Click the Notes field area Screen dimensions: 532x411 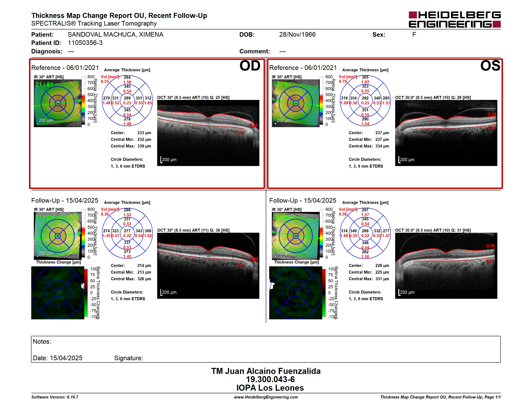266,349
